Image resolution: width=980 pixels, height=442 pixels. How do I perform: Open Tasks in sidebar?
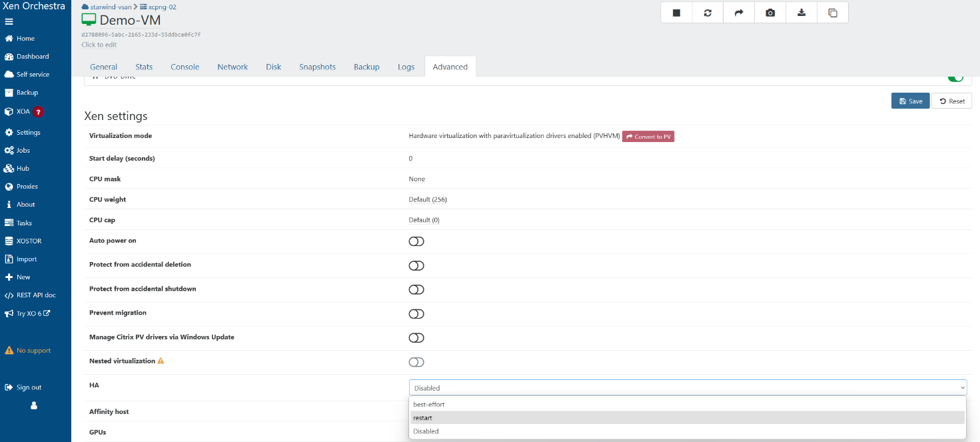pyautogui.click(x=19, y=223)
